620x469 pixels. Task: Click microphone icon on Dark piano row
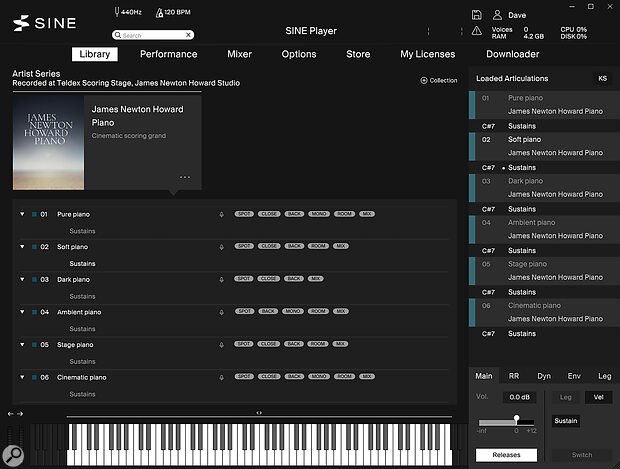pyautogui.click(x=221, y=280)
